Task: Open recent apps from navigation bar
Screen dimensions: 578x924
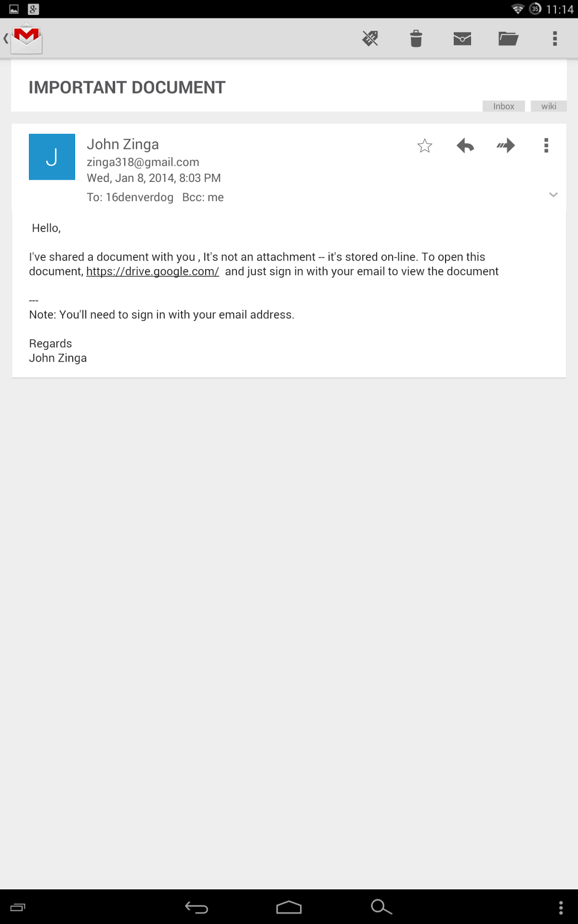Action: pos(18,907)
